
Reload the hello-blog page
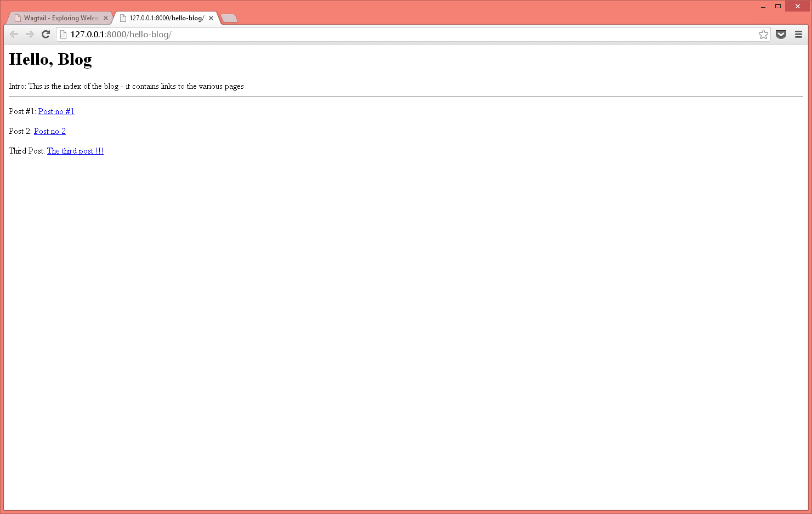tap(46, 34)
